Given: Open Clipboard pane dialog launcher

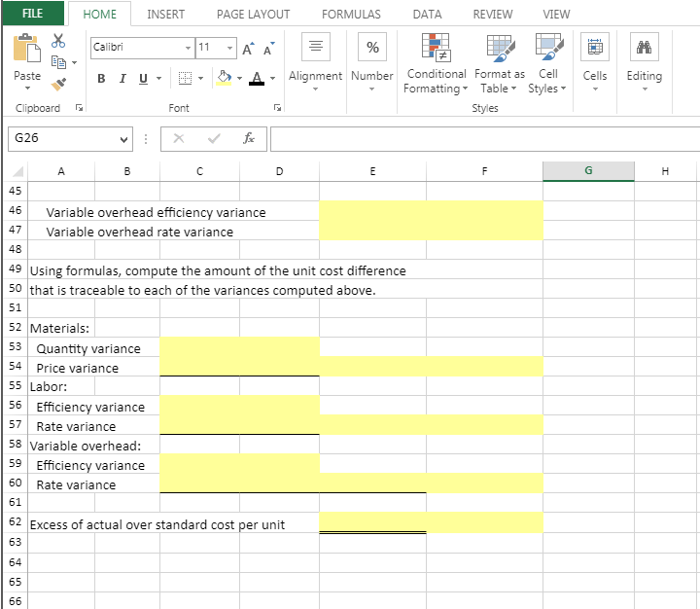Looking at the screenshot, I should pyautogui.click(x=79, y=108).
